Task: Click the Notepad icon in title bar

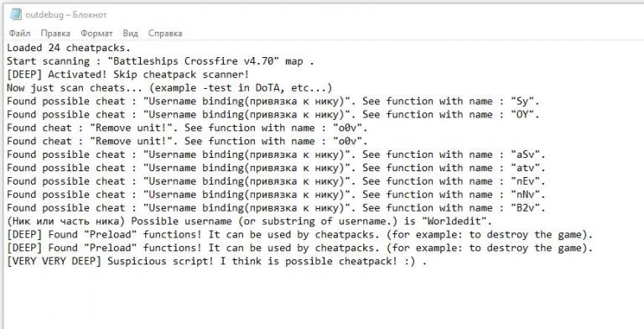Action: [x=16, y=14]
